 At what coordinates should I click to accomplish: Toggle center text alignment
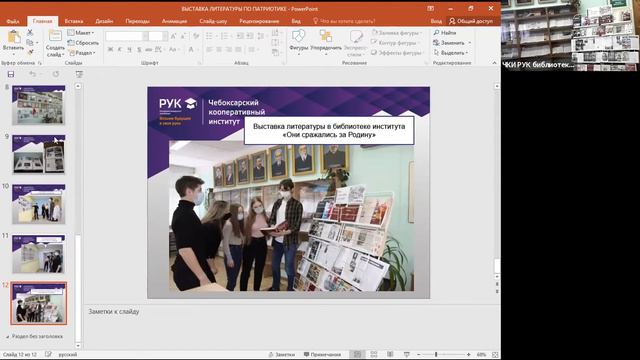219,49
